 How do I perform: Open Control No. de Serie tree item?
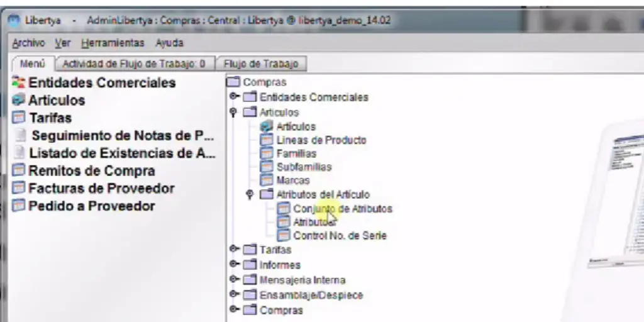pos(340,236)
